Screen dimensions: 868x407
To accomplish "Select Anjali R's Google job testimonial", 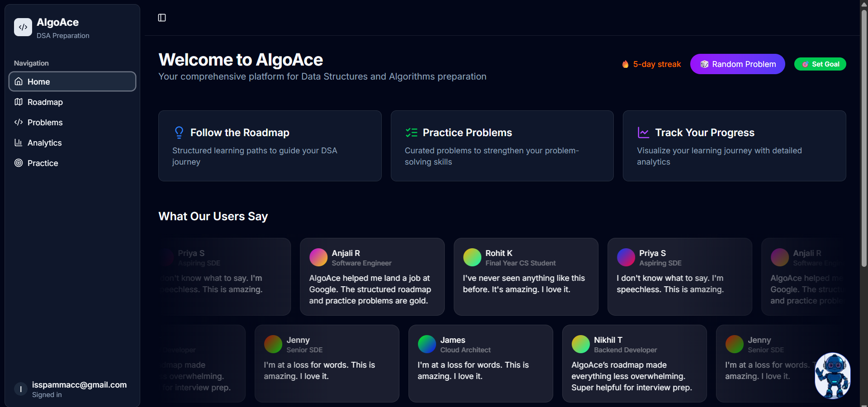I will tap(372, 277).
